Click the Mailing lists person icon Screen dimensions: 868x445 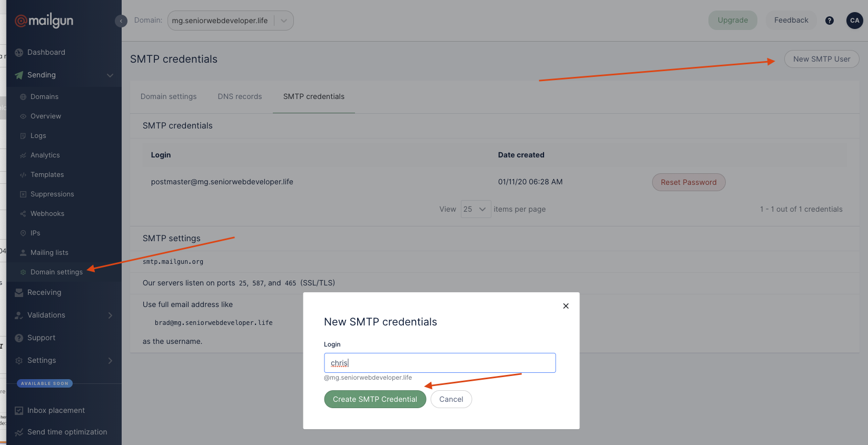click(23, 253)
